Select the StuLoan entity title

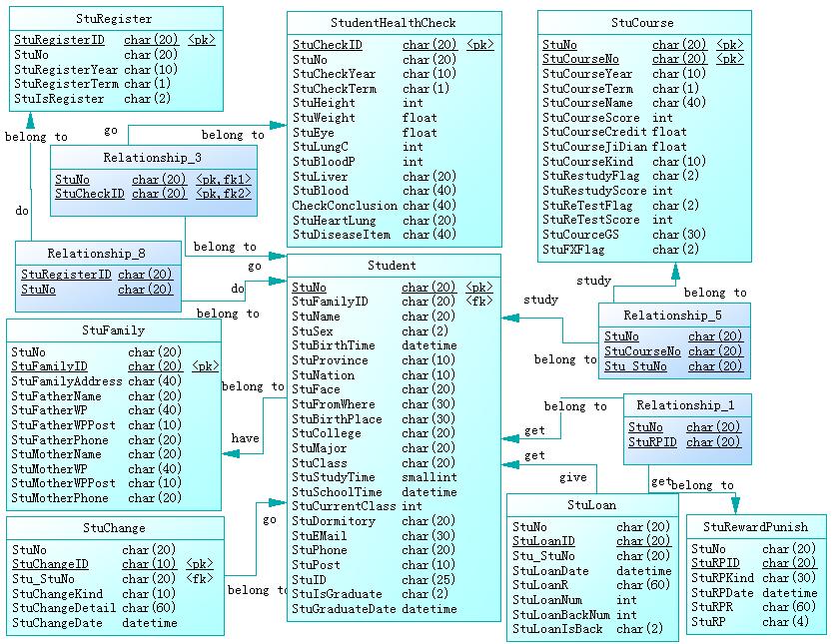[591, 505]
